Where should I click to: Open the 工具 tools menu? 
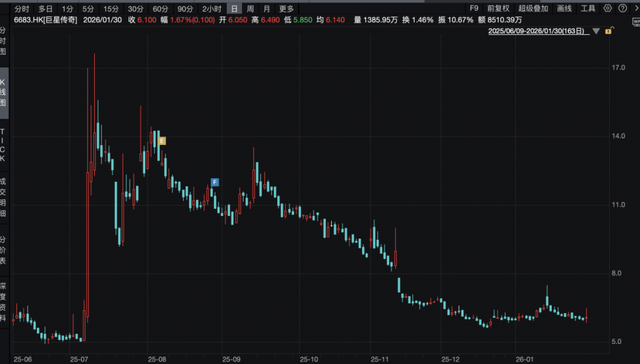coord(588,8)
